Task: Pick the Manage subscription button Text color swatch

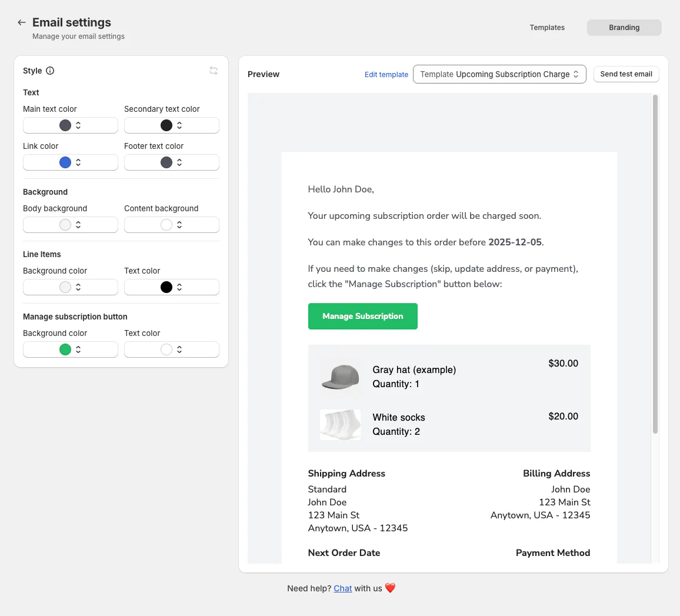Action: (166, 349)
